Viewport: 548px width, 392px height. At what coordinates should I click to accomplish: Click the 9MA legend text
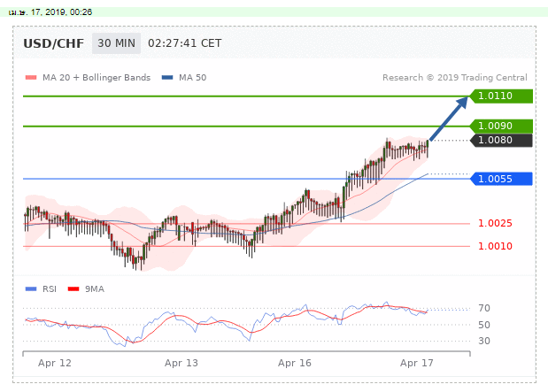click(x=95, y=289)
